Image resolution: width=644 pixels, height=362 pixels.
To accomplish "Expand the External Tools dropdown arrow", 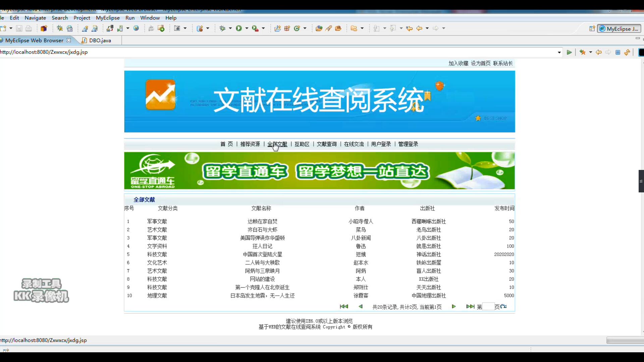I will [x=263, y=28].
